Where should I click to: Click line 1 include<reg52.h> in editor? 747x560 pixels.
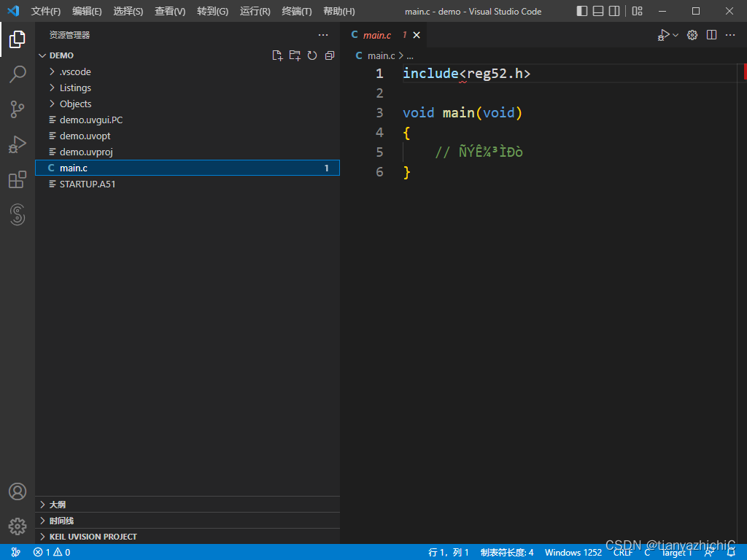[x=466, y=74]
